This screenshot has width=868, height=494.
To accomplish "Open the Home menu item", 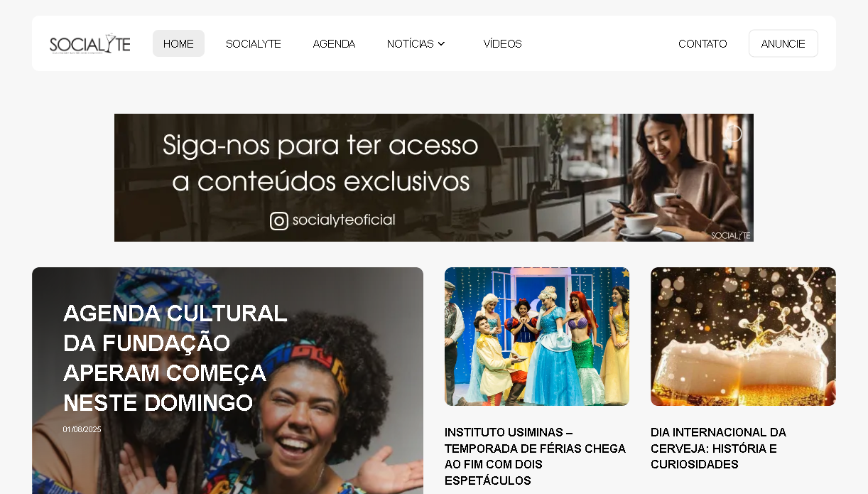I will click(x=178, y=43).
